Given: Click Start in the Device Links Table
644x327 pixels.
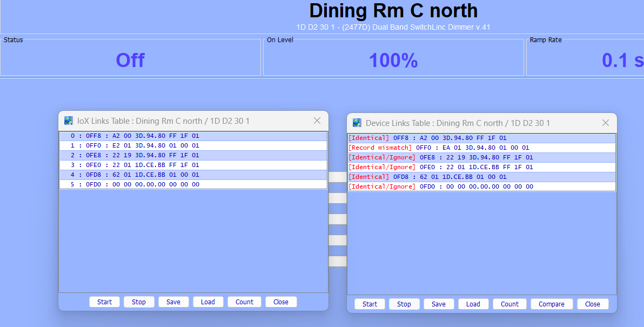Looking at the screenshot, I should tap(370, 304).
